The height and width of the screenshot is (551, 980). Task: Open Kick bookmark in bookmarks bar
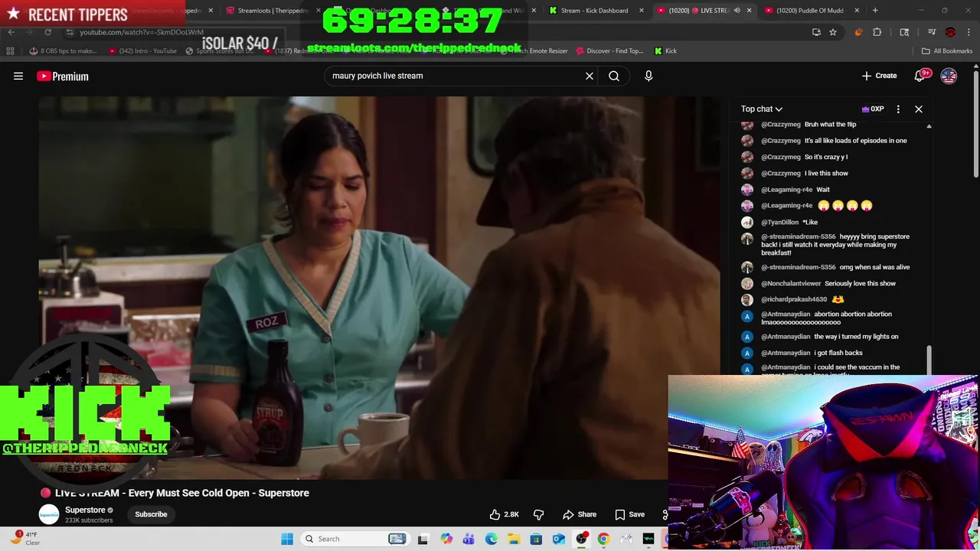(665, 51)
